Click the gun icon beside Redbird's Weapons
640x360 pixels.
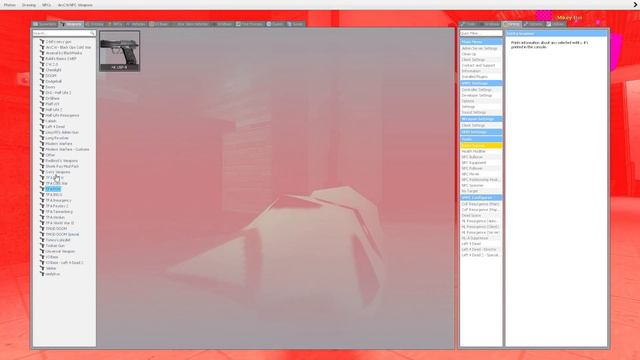point(42,161)
